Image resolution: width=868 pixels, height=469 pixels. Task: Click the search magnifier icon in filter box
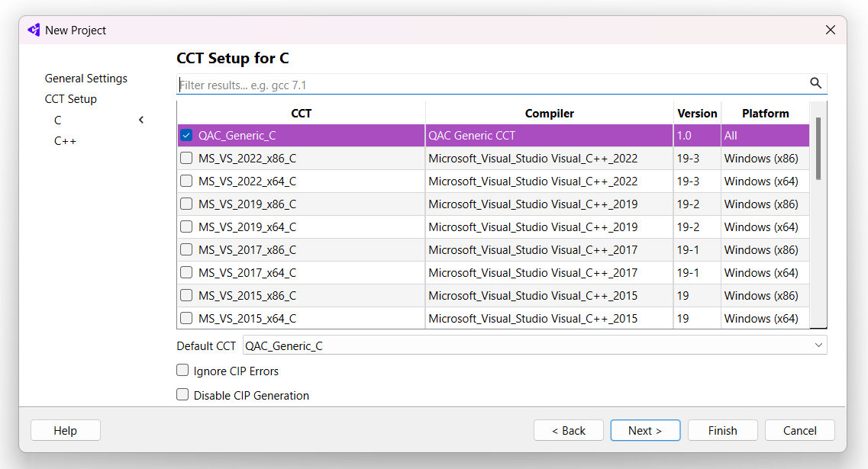[x=815, y=83]
